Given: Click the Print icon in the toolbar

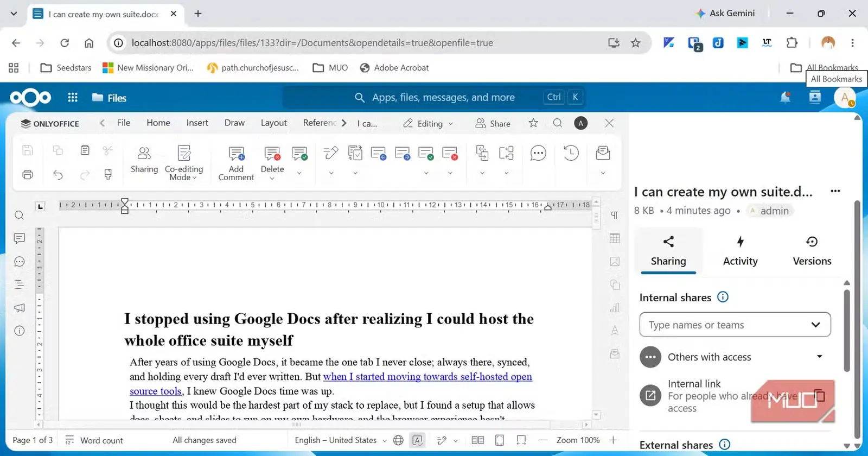Looking at the screenshot, I should (28, 174).
